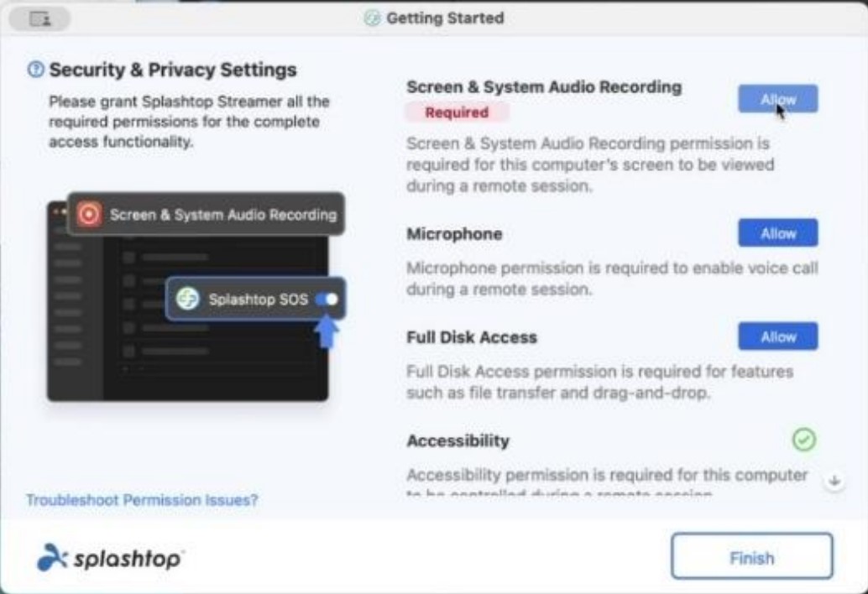
Task: Allow Microphone permission
Action: (778, 233)
